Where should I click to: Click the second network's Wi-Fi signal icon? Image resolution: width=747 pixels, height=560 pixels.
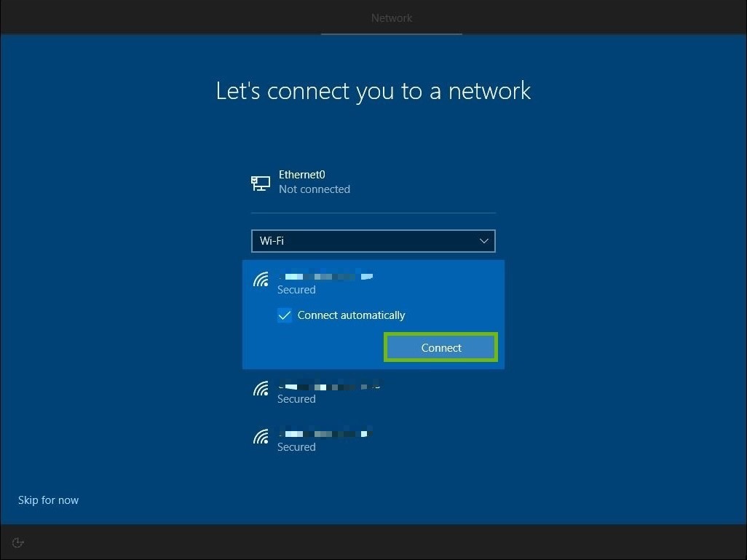click(x=261, y=389)
